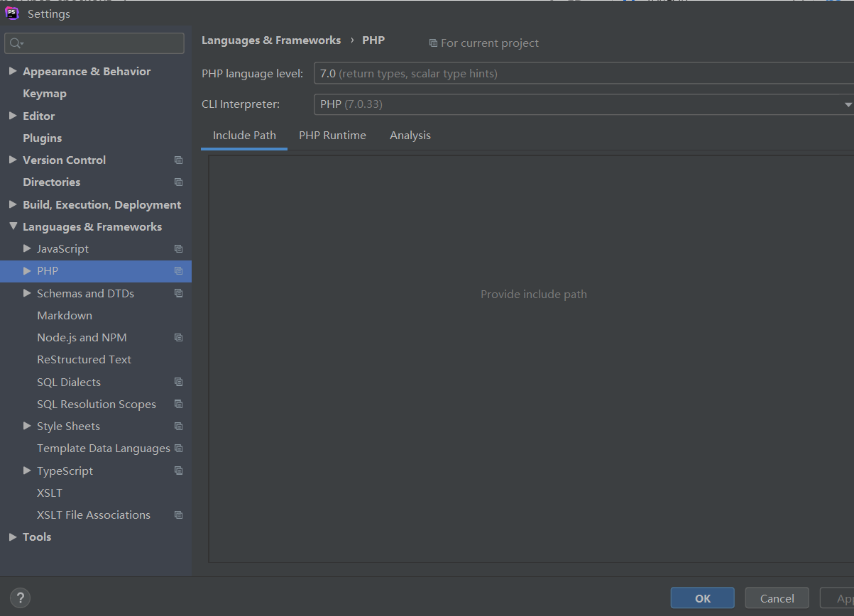Image resolution: width=854 pixels, height=616 pixels.
Task: Expand the Version Control node
Action: click(x=13, y=160)
